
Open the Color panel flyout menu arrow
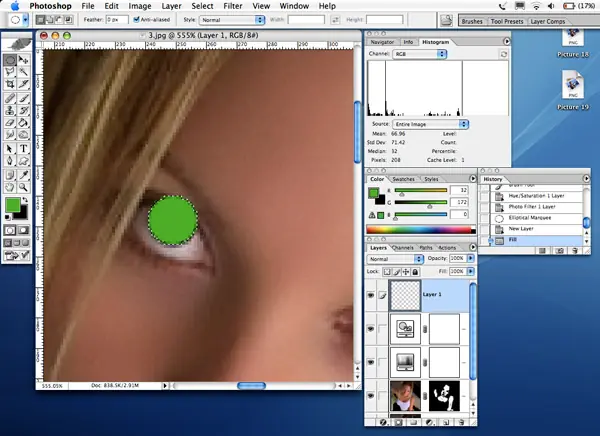[x=473, y=179]
